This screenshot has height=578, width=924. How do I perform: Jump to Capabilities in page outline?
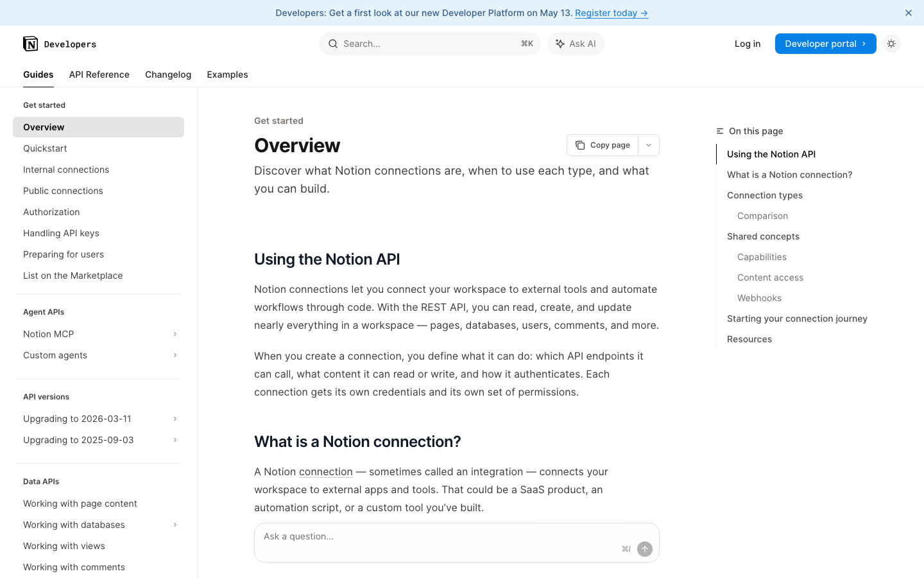click(x=762, y=257)
